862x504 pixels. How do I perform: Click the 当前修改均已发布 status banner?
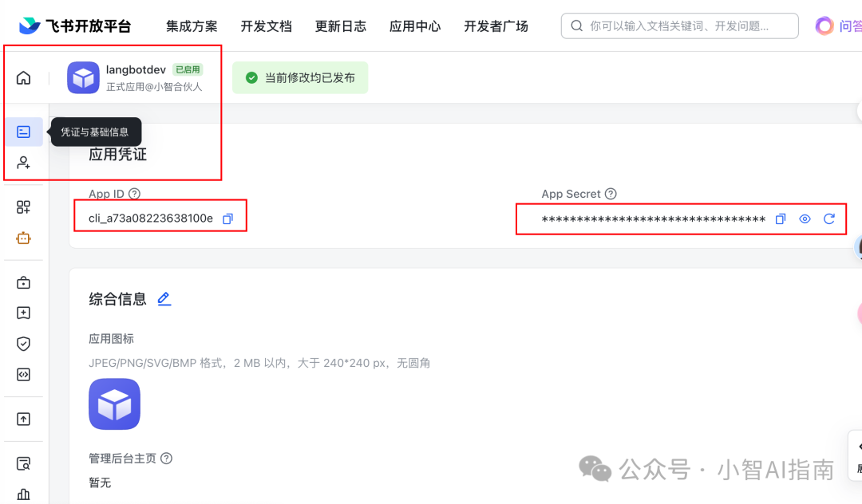click(300, 77)
